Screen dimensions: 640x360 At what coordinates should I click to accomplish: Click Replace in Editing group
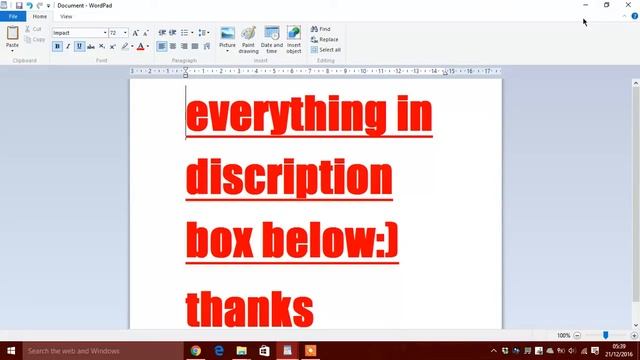point(324,40)
